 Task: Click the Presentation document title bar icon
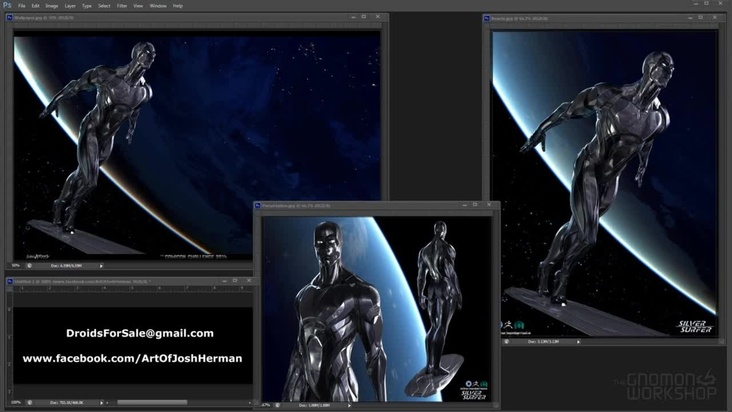tap(258, 206)
